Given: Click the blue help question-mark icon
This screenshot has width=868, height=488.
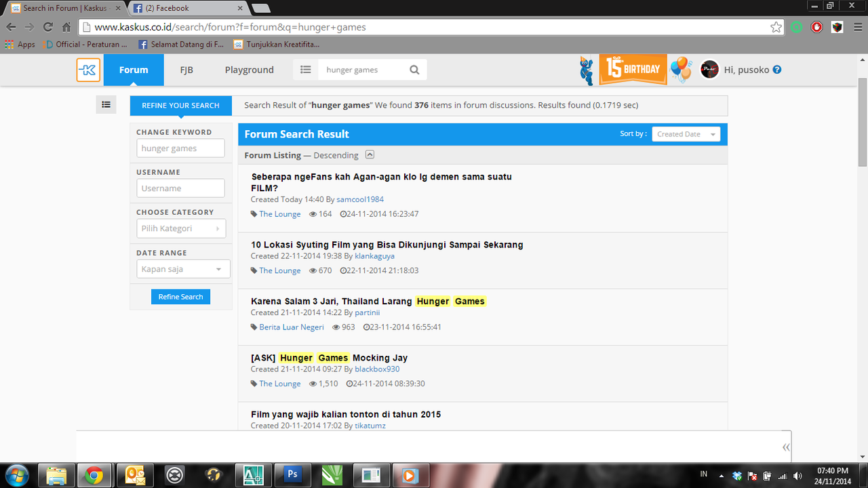Looking at the screenshot, I should (x=777, y=69).
